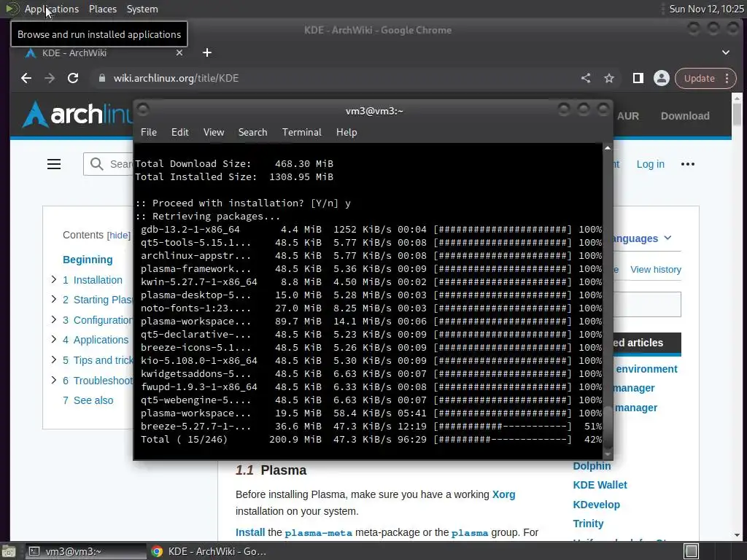Open the KDevelop related article
747x560 pixels.
(597, 505)
